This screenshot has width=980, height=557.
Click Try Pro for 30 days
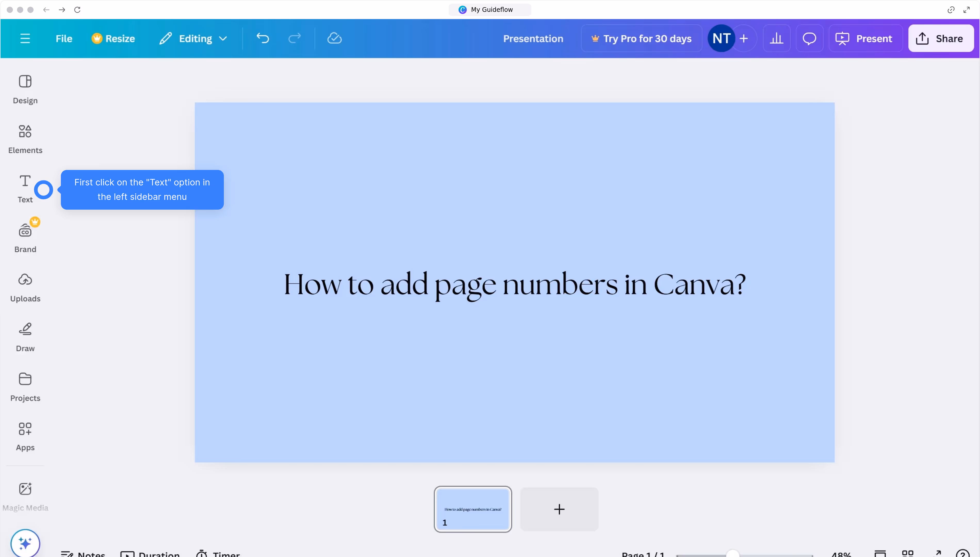(641, 38)
